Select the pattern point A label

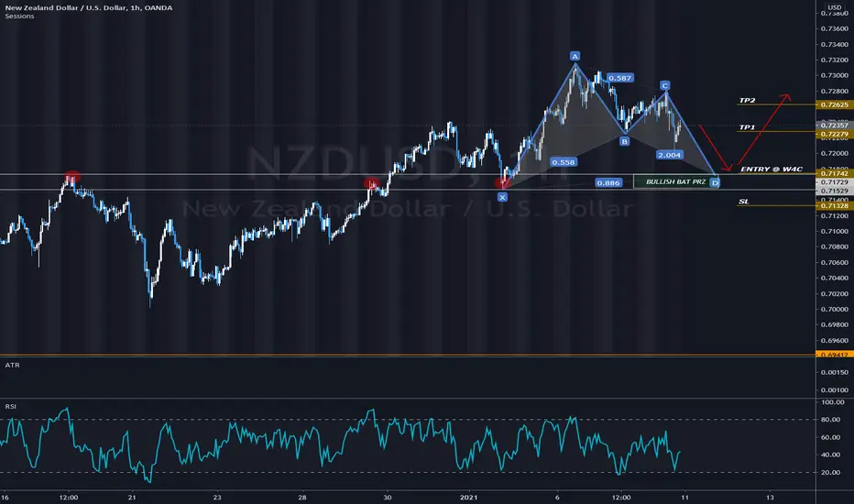click(575, 56)
